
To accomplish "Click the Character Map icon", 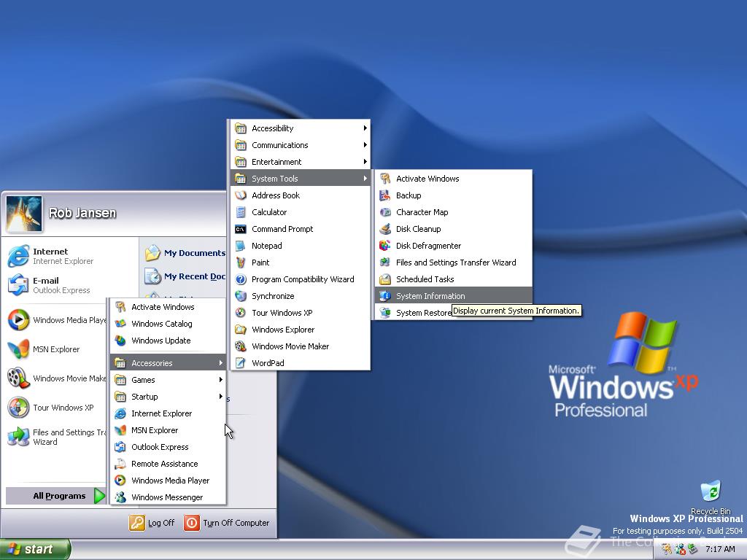I will [x=385, y=212].
